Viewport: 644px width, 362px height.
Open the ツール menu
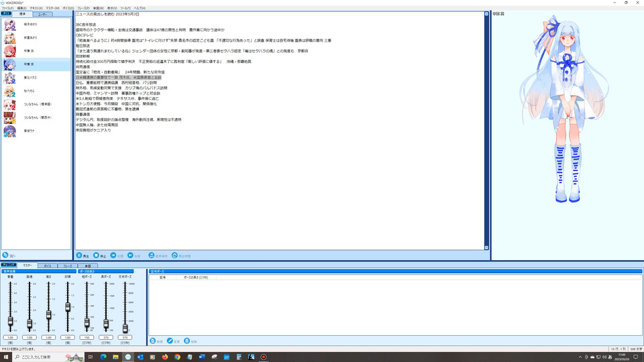tap(125, 8)
